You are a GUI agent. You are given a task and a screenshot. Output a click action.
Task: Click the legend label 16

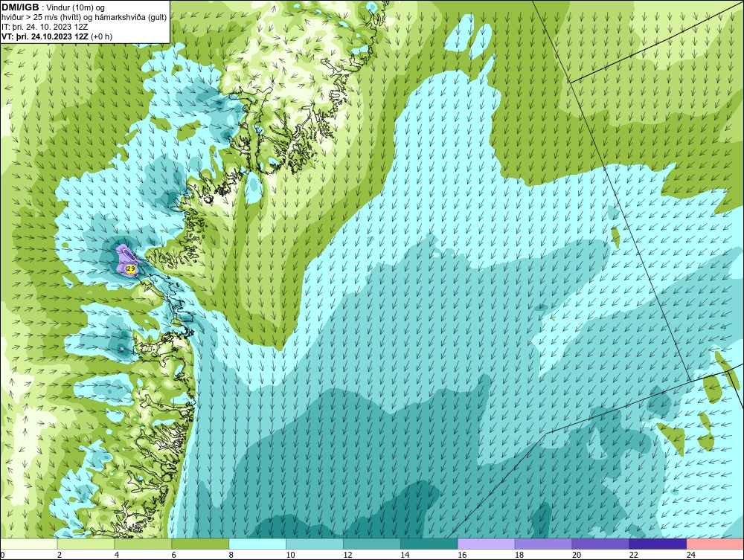pos(462,555)
